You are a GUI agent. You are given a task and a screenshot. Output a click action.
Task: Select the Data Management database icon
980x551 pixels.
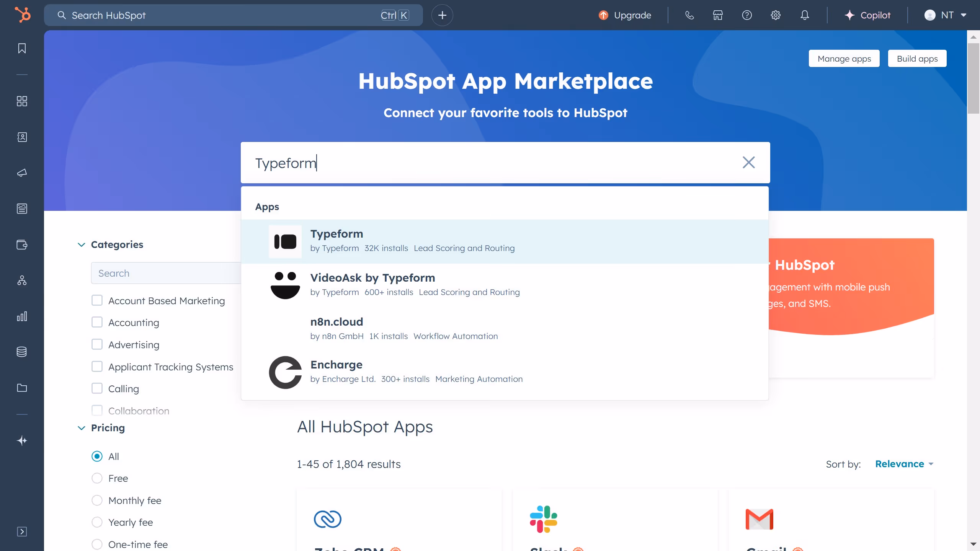(x=22, y=352)
